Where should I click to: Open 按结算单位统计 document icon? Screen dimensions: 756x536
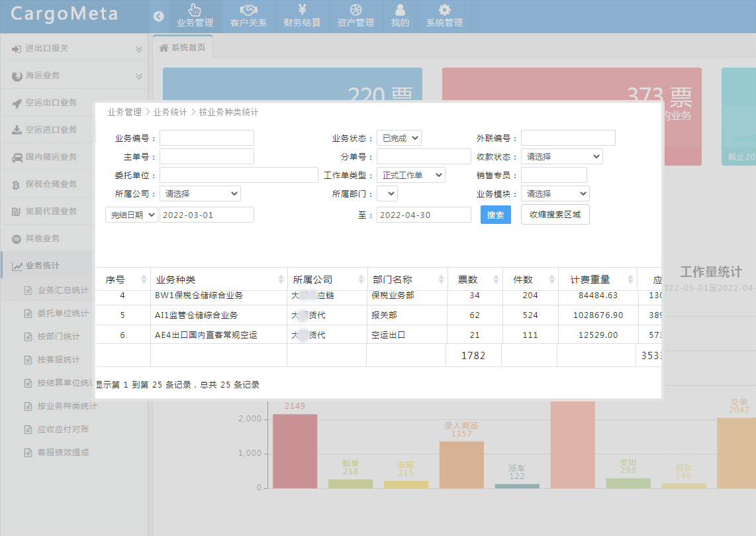28,383
